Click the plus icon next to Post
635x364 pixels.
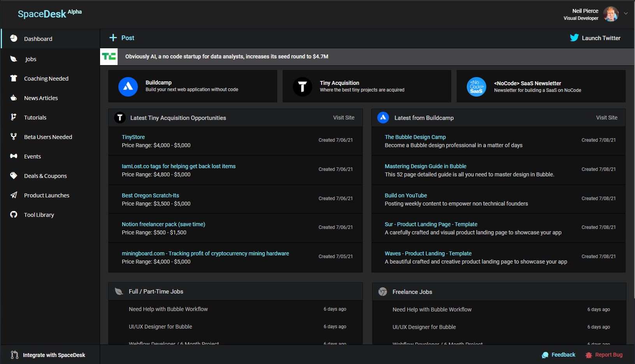coord(113,38)
